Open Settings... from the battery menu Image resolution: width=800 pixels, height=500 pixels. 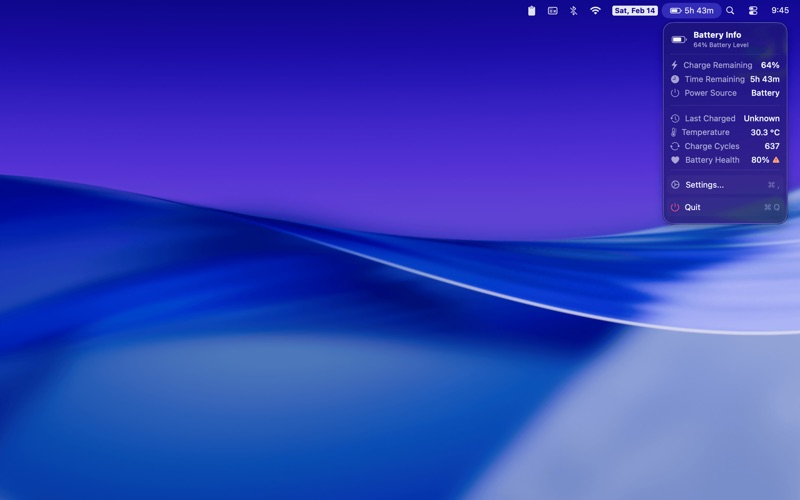tap(725, 185)
